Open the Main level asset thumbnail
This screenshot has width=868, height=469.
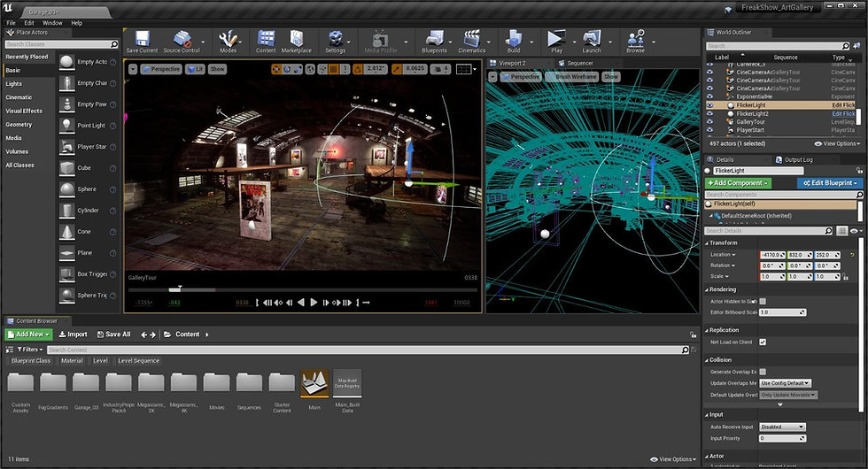tap(314, 383)
